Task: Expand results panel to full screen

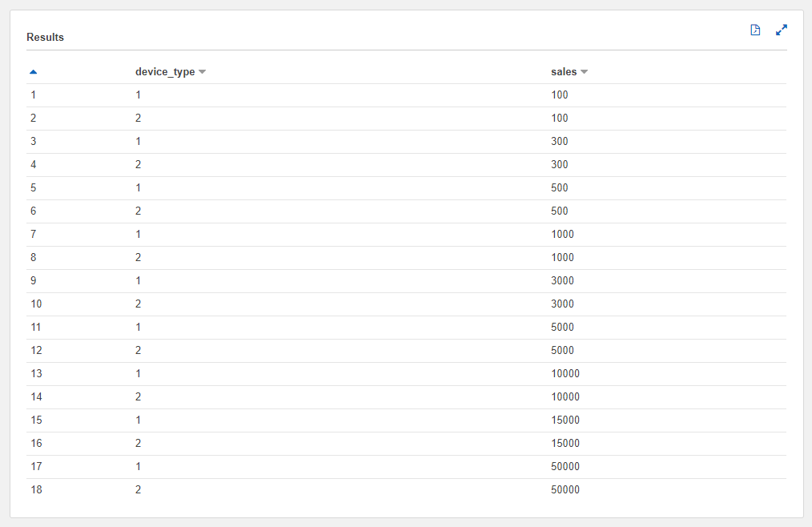Action: (782, 30)
